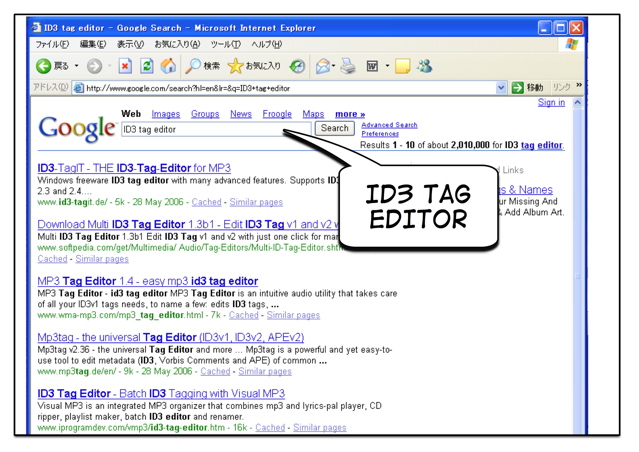This screenshot has height=452, width=639.
Task: Click the Mail envelope icon
Action: [323, 66]
